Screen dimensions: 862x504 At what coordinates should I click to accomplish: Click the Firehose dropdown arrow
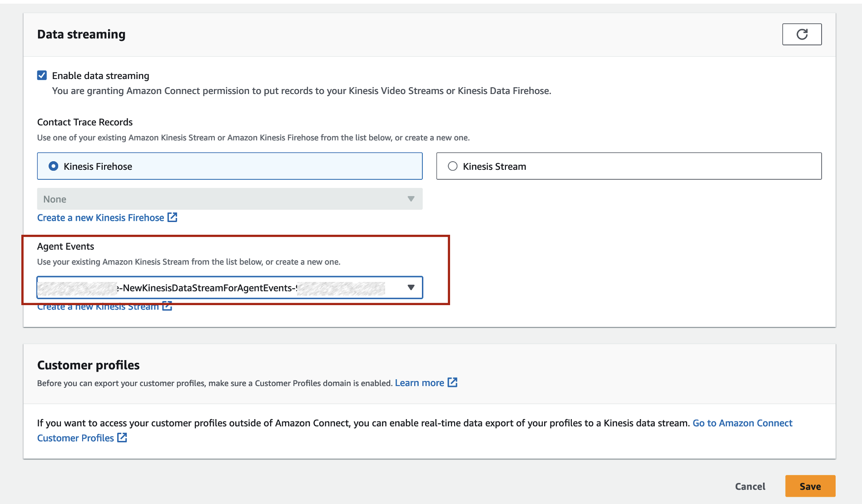(x=411, y=199)
